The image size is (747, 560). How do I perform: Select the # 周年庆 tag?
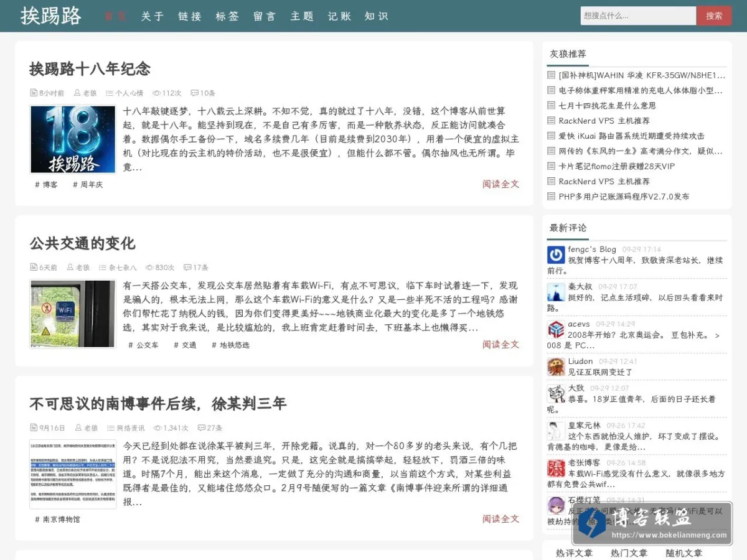point(88,185)
